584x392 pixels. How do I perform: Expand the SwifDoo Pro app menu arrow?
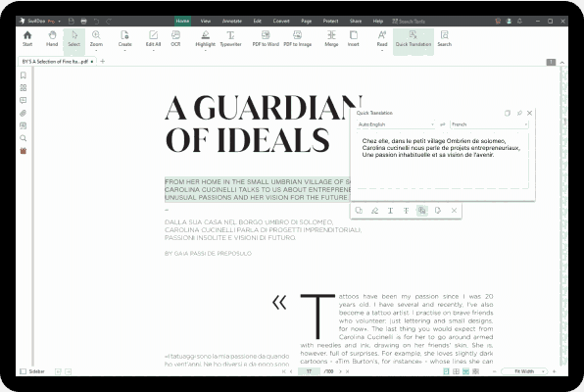pos(59,22)
